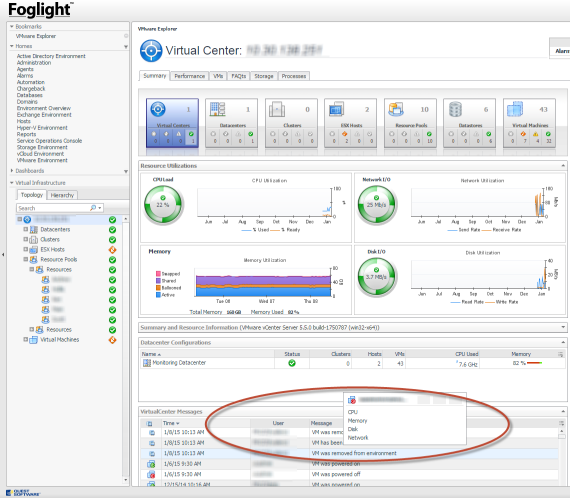Click the Quest Software logo in footer
The height and width of the screenshot is (498, 570).
23,493
